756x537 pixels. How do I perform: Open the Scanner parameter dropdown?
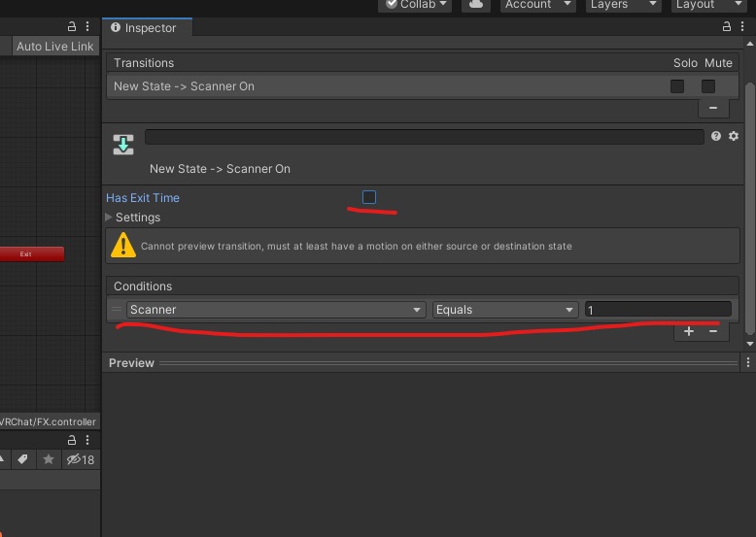point(276,310)
